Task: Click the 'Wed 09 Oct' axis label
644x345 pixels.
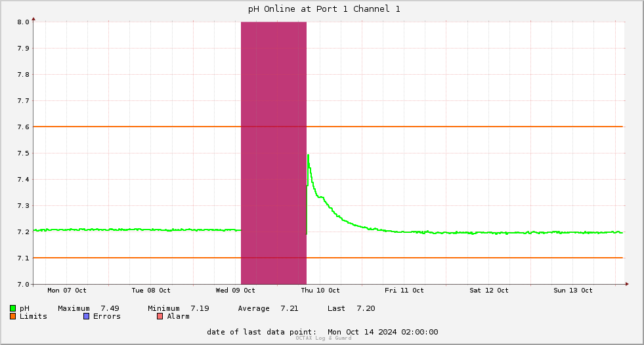Action: 235,290
